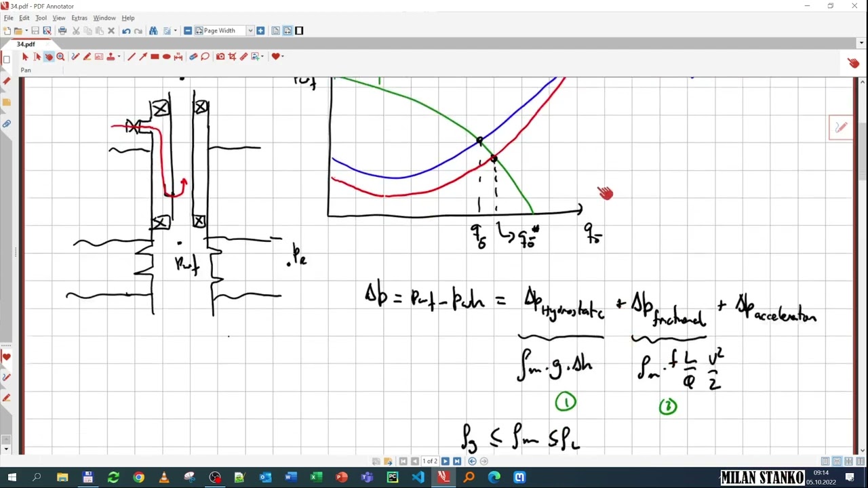Go to the previous page

tap(414, 461)
